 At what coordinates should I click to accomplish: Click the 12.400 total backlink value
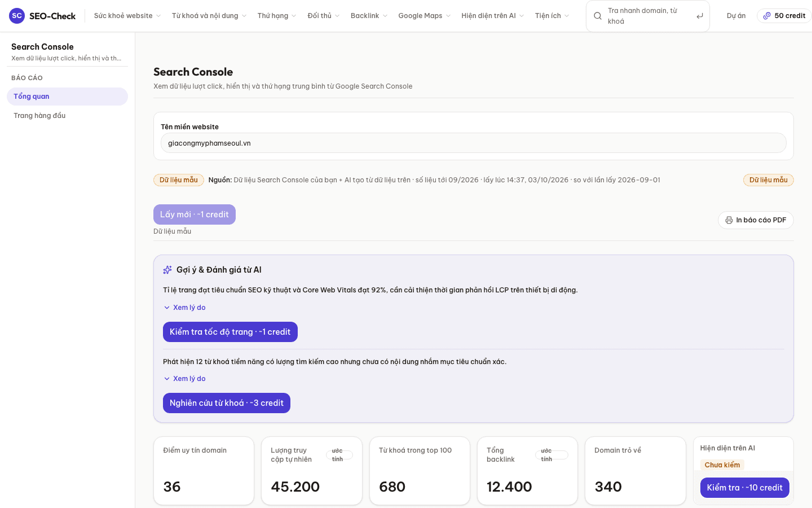[509, 487]
